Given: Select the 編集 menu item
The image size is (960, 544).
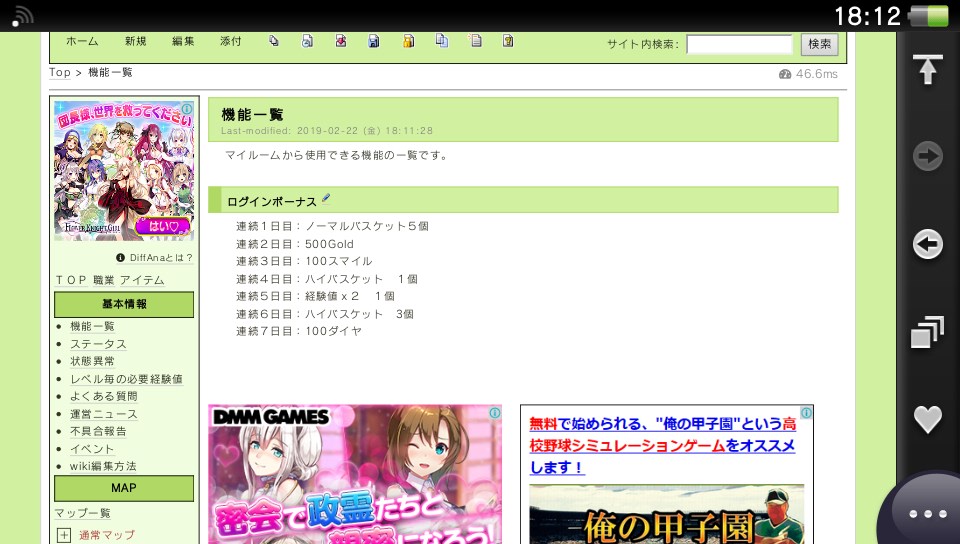Looking at the screenshot, I should coord(183,42).
